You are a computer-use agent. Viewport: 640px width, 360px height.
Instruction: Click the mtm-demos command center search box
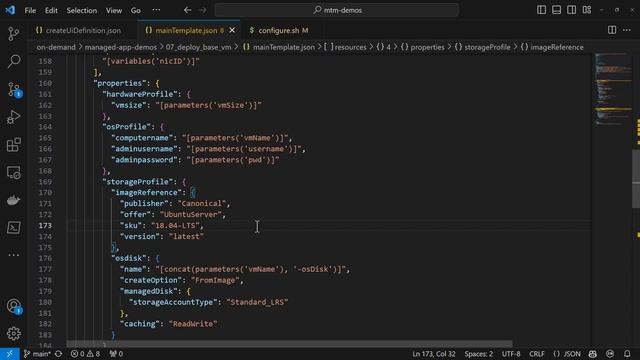(337, 10)
